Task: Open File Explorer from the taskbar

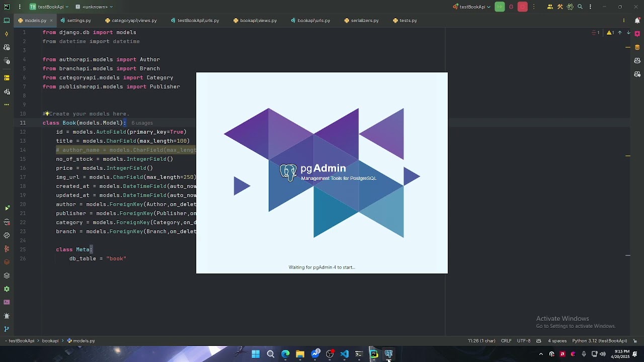Action: 300,354
